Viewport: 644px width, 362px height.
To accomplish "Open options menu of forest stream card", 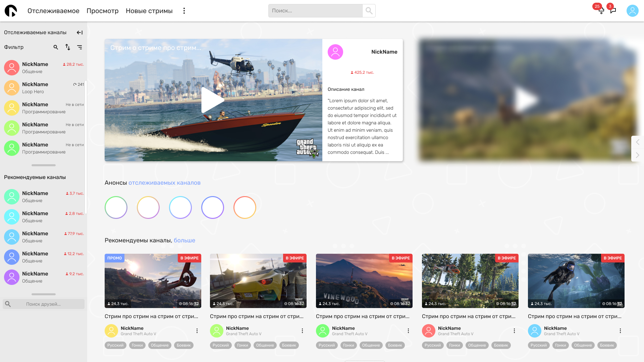I will pyautogui.click(x=514, y=331).
